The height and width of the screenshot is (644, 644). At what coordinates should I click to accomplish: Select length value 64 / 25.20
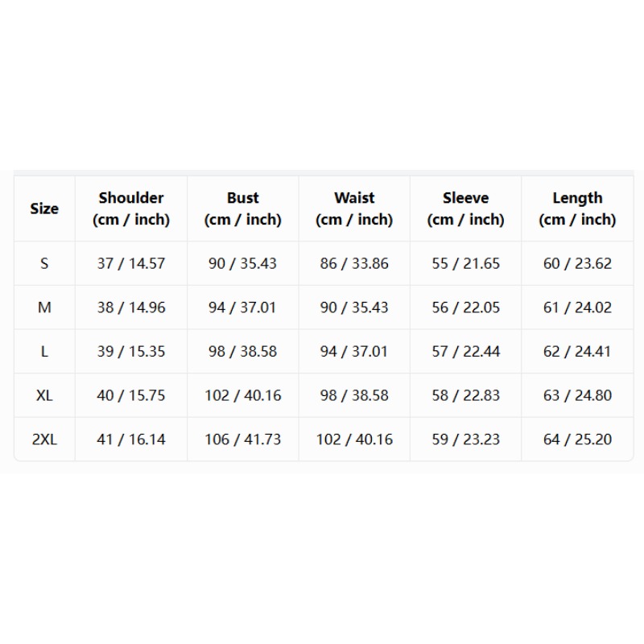pos(577,439)
